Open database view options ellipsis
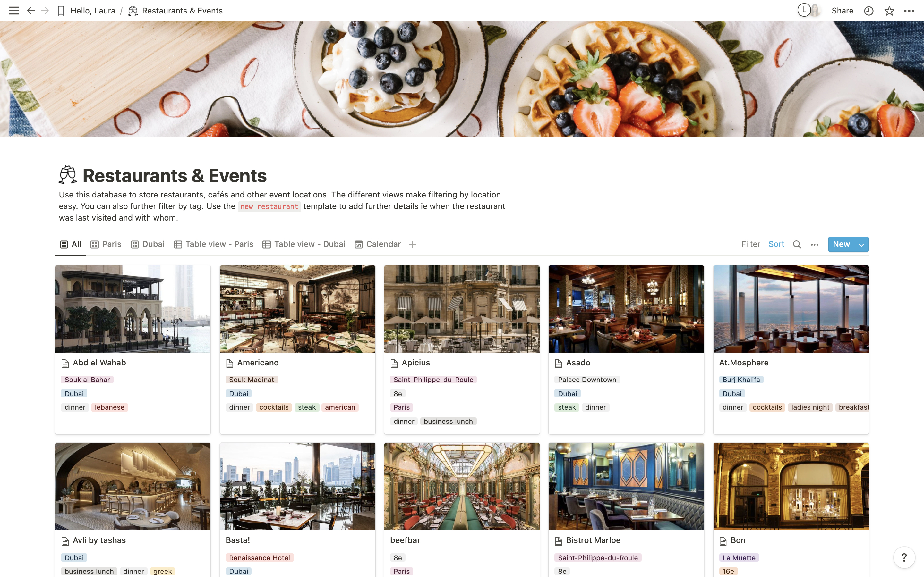The image size is (924, 577). tap(814, 244)
